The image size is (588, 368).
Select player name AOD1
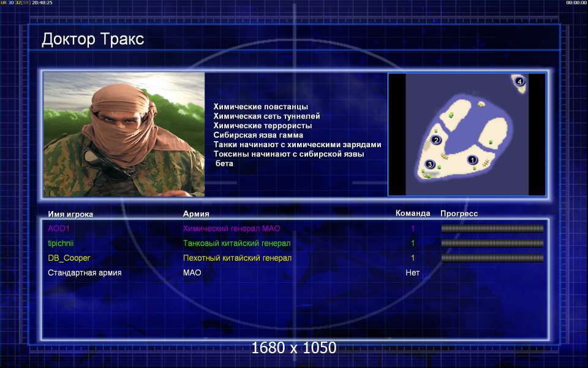coord(59,228)
